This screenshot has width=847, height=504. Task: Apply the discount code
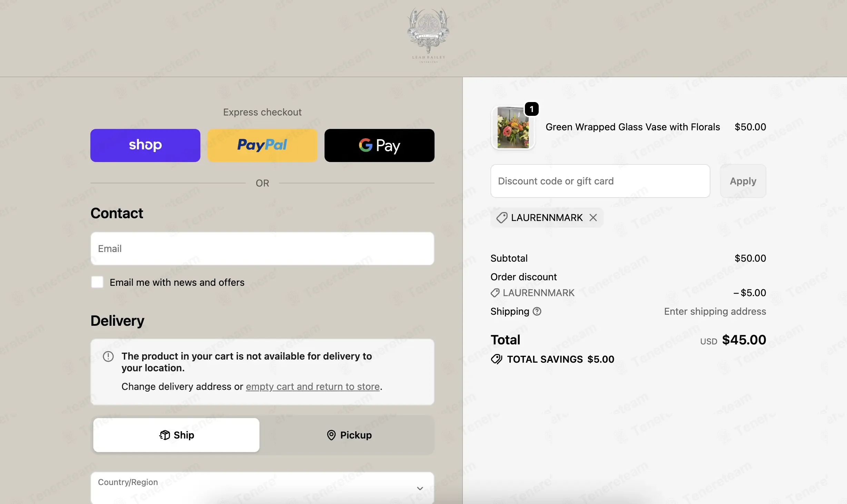743,181
